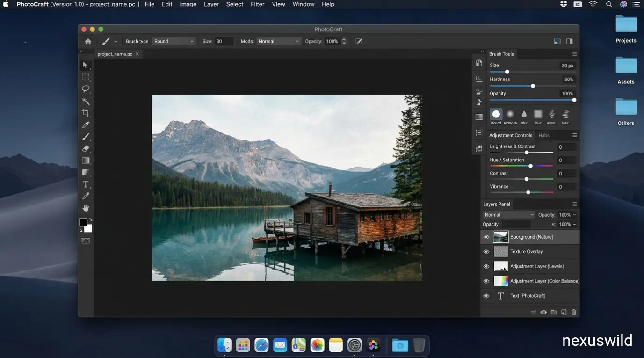The height and width of the screenshot is (358, 644).
Task: Choose the Eraser tool
Action: 86,149
